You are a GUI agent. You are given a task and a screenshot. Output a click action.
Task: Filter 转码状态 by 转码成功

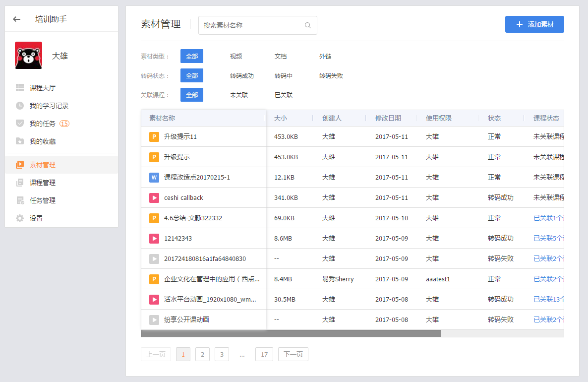pyautogui.click(x=242, y=76)
